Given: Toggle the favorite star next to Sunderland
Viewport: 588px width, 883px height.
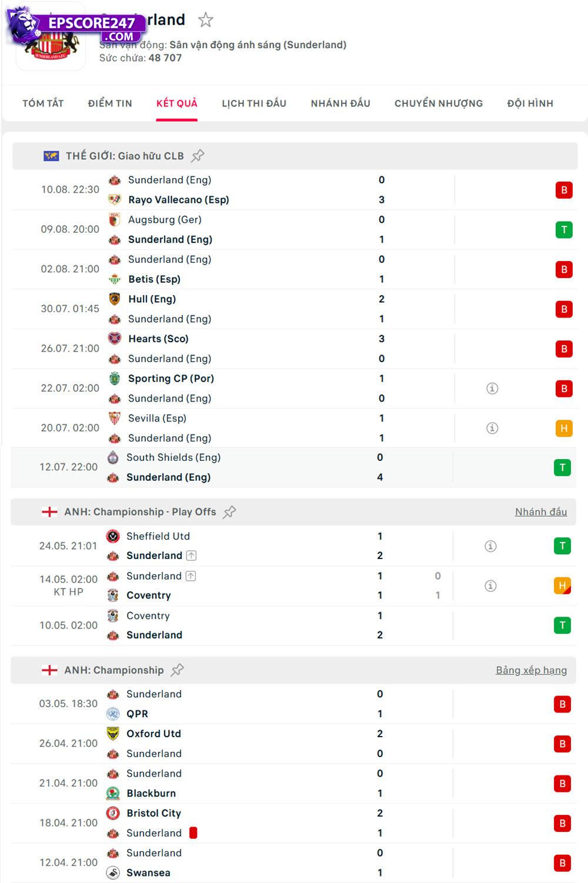Looking at the screenshot, I should point(205,19).
